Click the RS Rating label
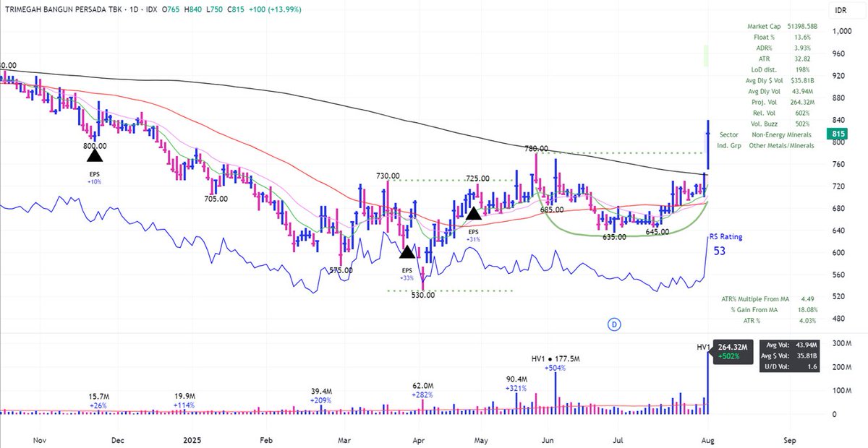The width and height of the screenshot is (868, 448). (x=724, y=236)
